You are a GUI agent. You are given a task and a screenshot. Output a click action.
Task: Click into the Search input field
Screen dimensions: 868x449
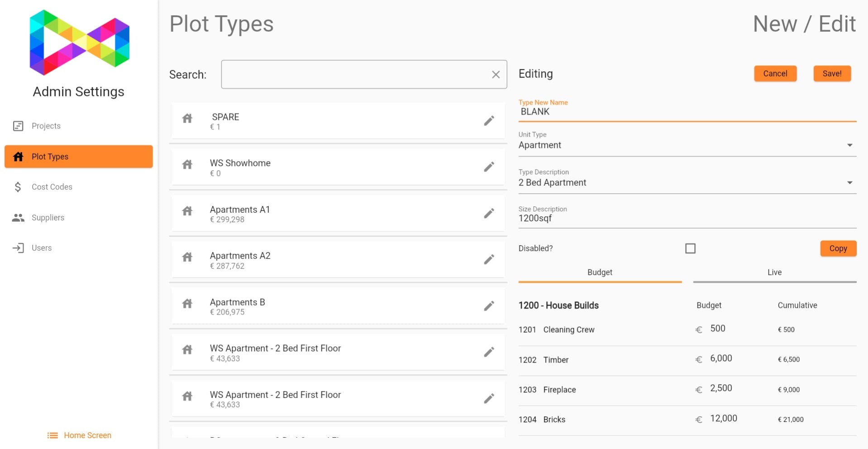(353, 75)
